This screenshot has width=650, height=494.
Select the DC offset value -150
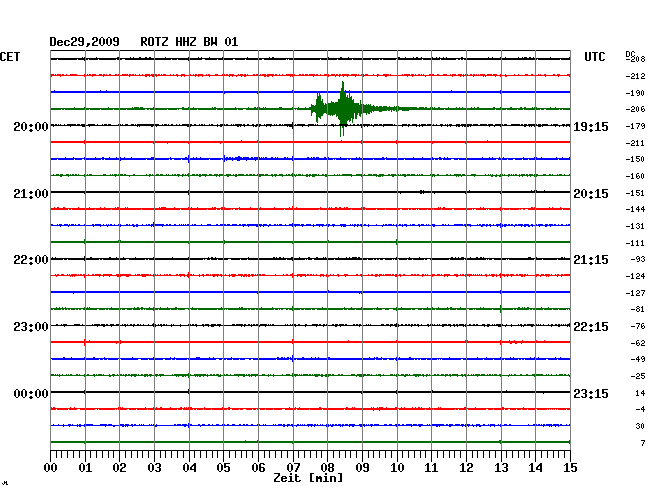point(635,159)
